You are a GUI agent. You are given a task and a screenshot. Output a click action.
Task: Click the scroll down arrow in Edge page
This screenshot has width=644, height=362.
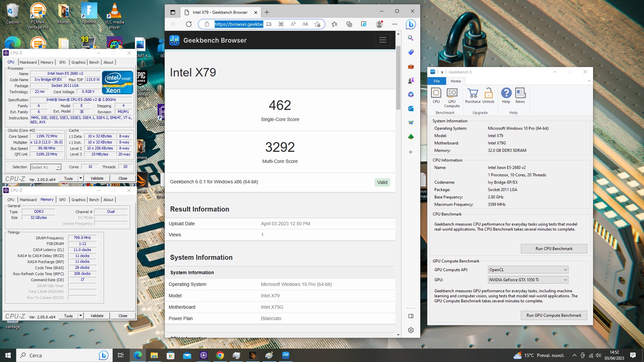pyautogui.click(x=398, y=335)
